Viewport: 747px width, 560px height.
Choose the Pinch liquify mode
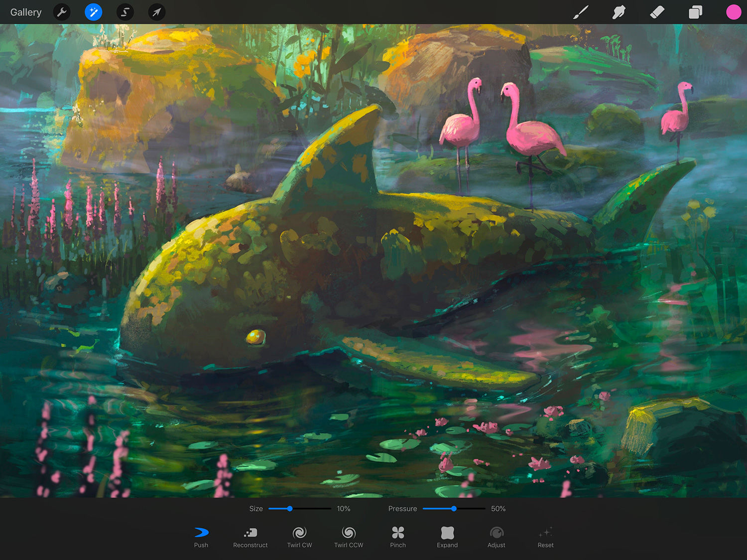click(x=398, y=537)
